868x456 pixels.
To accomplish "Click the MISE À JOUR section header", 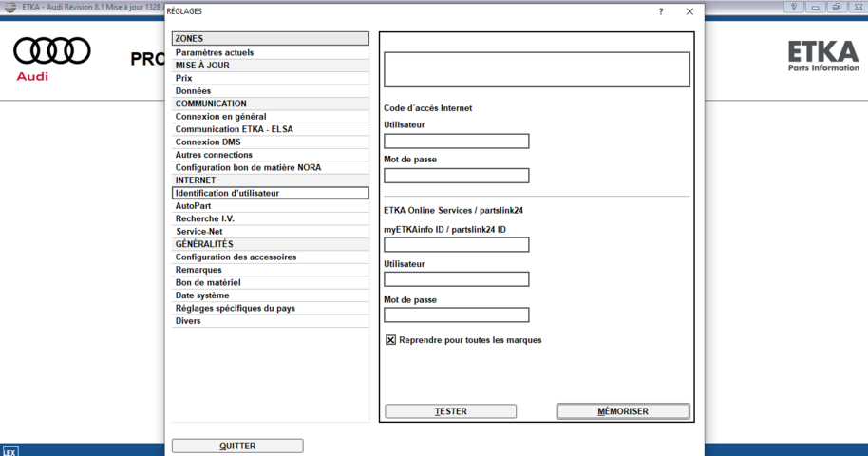I will (270, 66).
